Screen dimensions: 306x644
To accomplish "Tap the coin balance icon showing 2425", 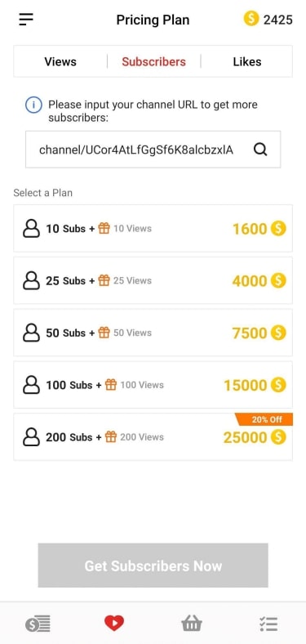I will (x=251, y=19).
